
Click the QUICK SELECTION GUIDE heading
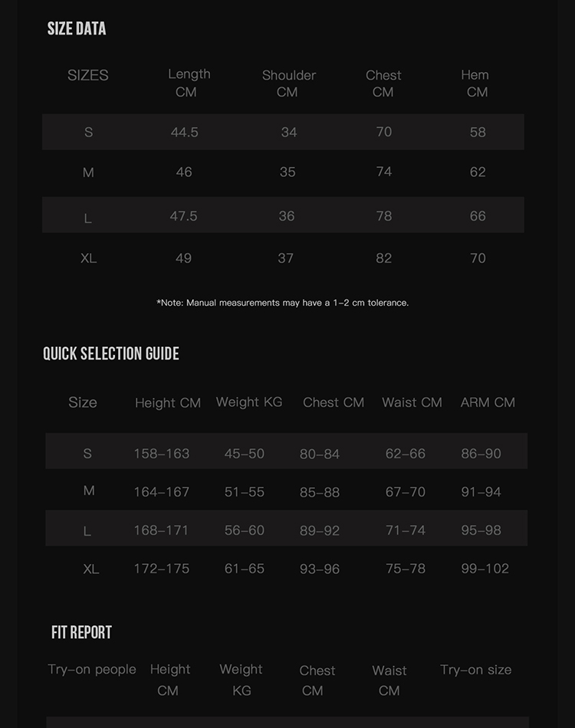point(111,353)
